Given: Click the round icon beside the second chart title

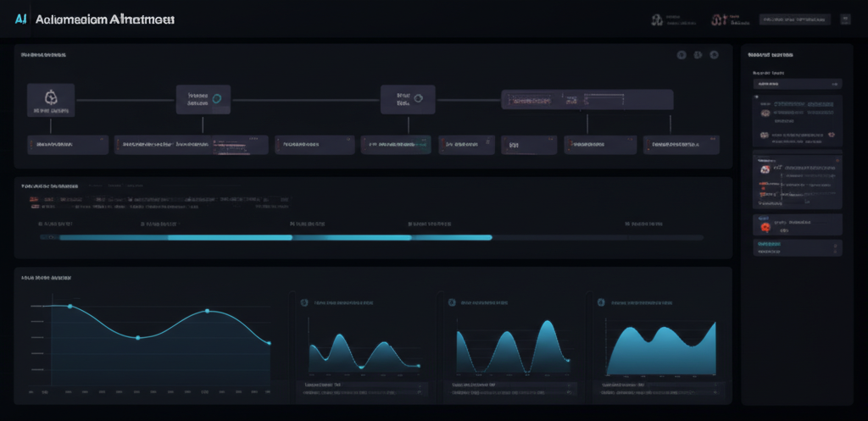Looking at the screenshot, I should coord(452,302).
